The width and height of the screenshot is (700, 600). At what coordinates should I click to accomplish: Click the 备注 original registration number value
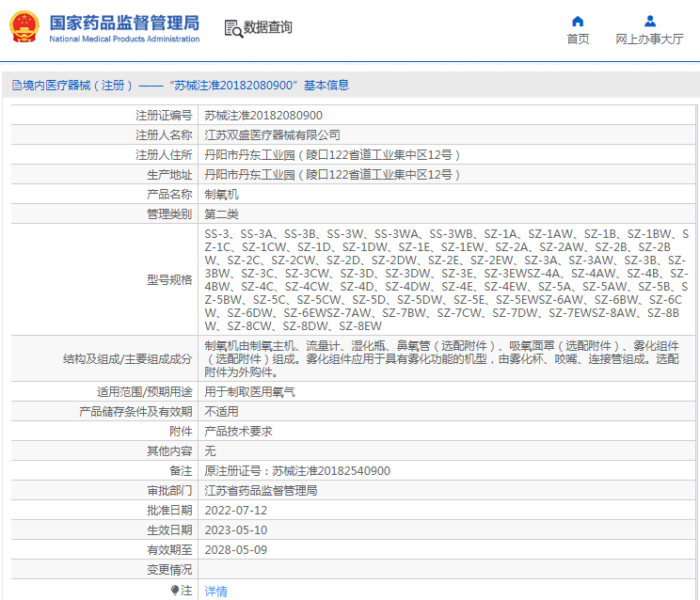click(x=297, y=471)
